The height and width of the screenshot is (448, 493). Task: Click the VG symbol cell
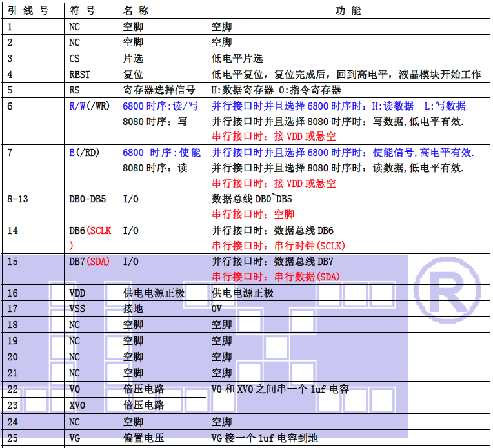74,438
